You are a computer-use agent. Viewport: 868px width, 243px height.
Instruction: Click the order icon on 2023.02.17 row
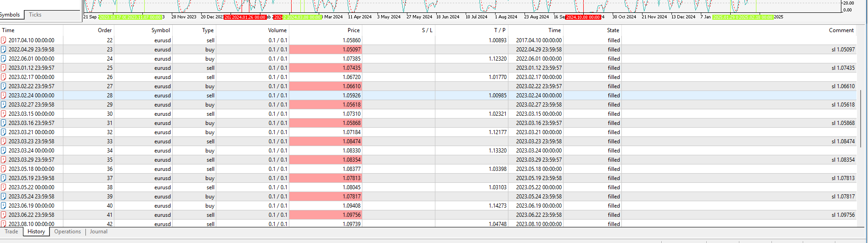coord(4,77)
